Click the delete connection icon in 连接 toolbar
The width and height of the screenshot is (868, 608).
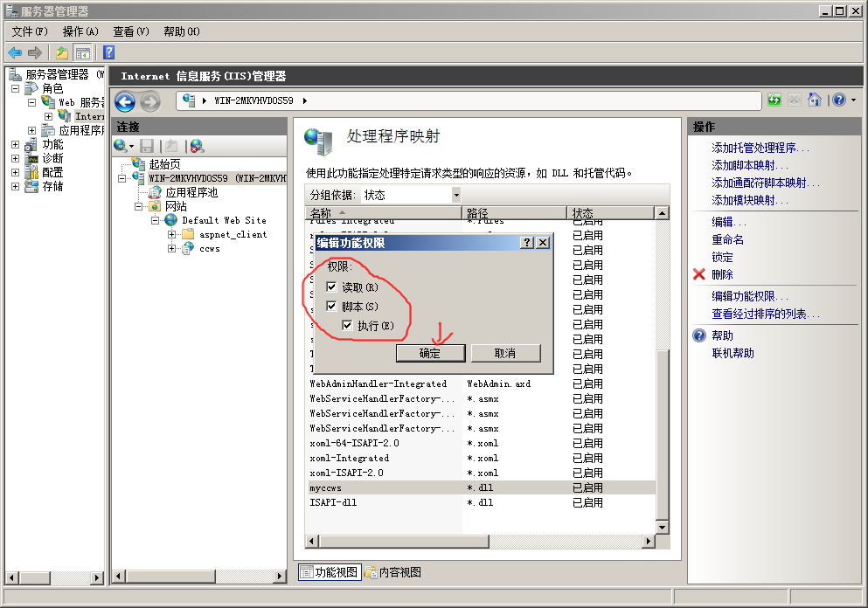pyautogui.click(x=197, y=146)
